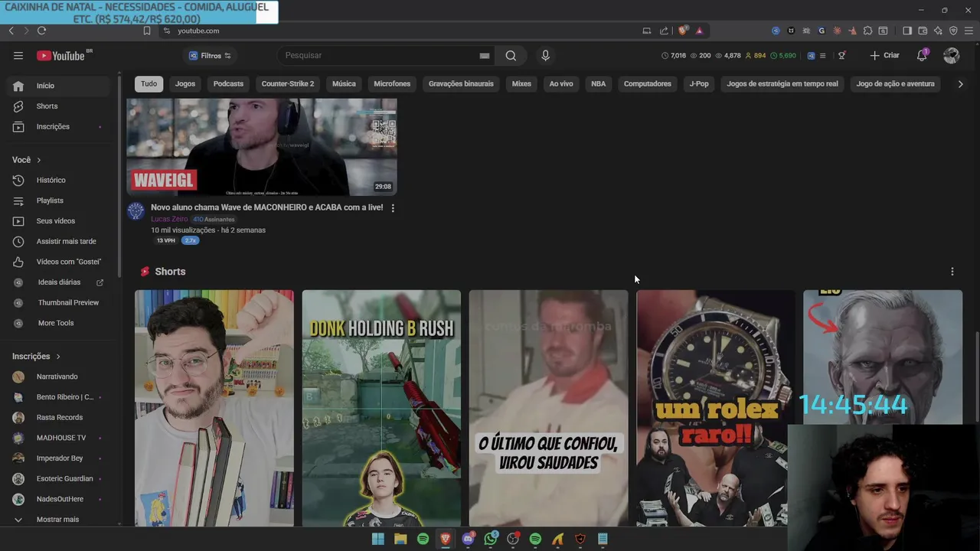The width and height of the screenshot is (980, 551).
Task: Expand Mostrar mais subscriptions
Action: point(58,520)
